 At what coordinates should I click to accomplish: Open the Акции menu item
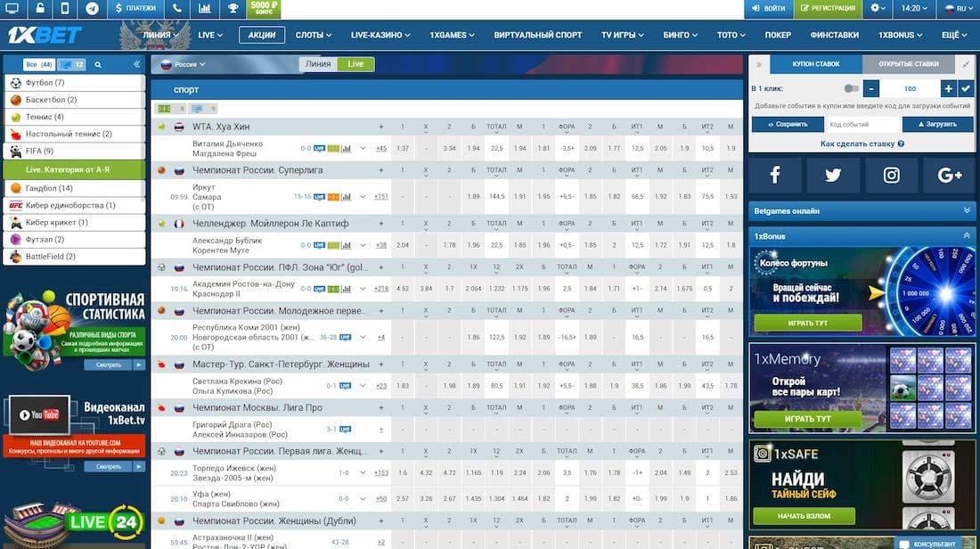tap(262, 35)
